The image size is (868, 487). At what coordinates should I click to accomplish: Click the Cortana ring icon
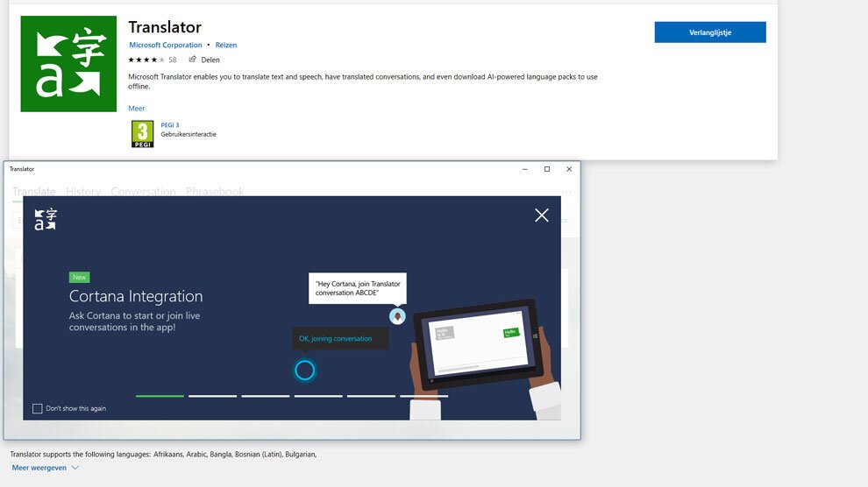304,371
